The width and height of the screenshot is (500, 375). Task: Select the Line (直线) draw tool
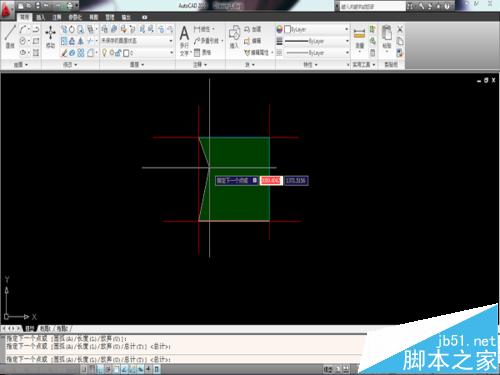[x=10, y=36]
